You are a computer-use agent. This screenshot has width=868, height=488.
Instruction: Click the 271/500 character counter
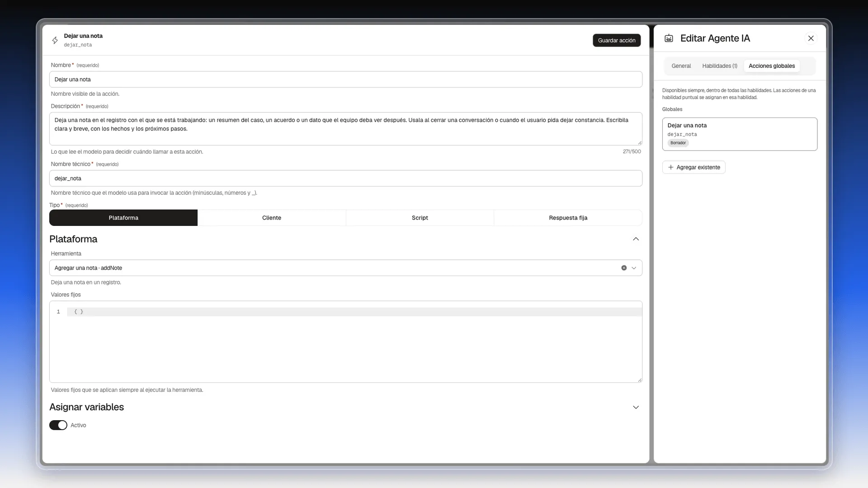pyautogui.click(x=632, y=152)
